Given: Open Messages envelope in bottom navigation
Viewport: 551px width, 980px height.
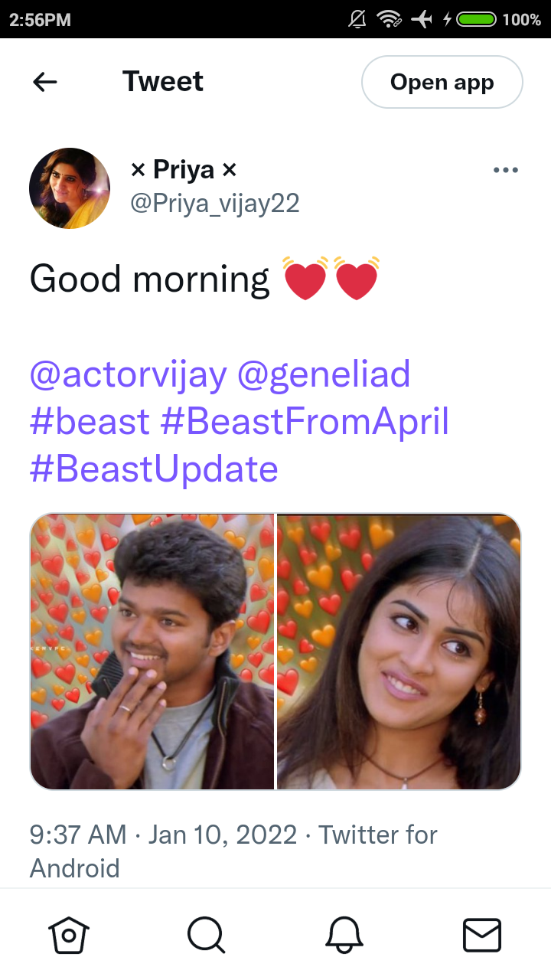Looking at the screenshot, I should pos(482,935).
